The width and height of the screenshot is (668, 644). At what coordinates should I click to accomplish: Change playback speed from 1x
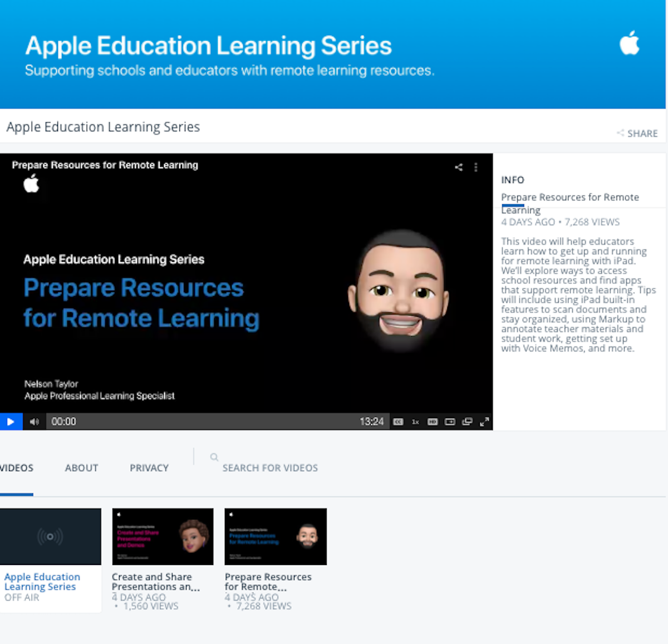pyautogui.click(x=415, y=421)
